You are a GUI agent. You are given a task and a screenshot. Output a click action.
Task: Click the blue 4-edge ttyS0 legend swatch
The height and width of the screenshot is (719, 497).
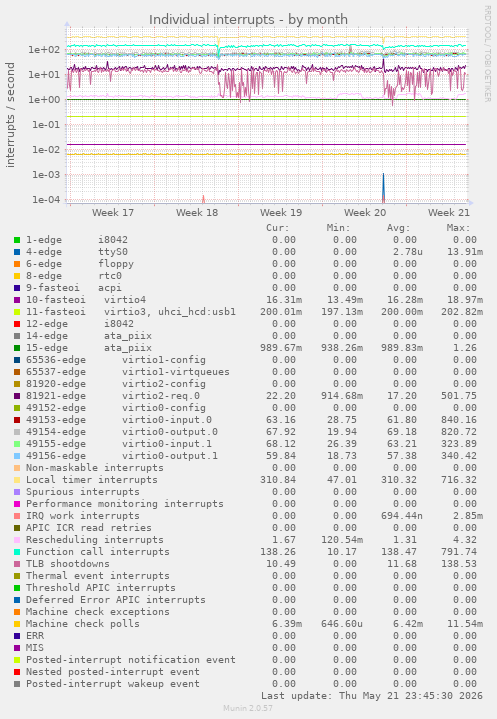17,252
